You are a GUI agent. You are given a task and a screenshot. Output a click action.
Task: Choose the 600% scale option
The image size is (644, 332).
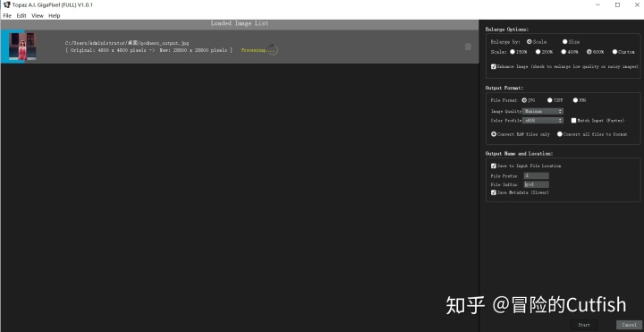(x=589, y=52)
